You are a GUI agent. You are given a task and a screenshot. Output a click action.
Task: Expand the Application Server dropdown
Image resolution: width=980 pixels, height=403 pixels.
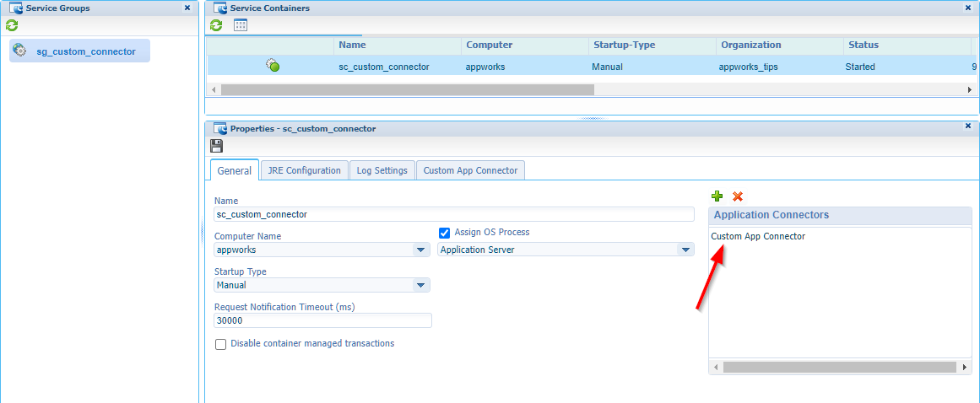[x=685, y=250]
